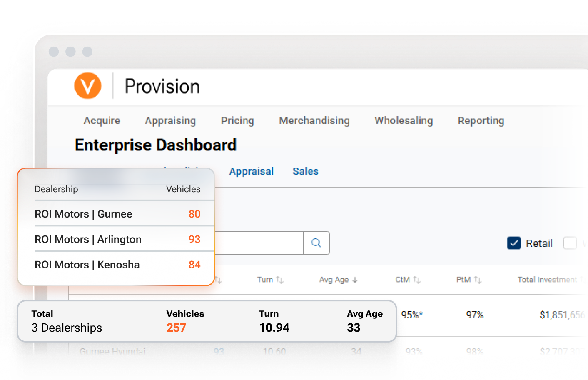Open the Appraising menu
The height and width of the screenshot is (380, 588).
[x=170, y=121]
